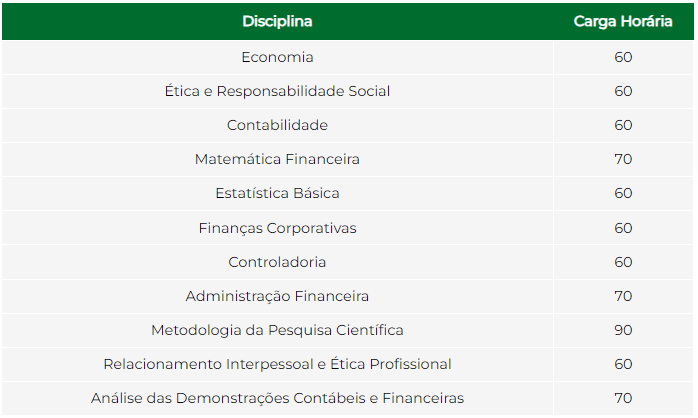Image resolution: width=698 pixels, height=418 pixels.
Task: Click the 90 hours value cell
Action: [623, 330]
